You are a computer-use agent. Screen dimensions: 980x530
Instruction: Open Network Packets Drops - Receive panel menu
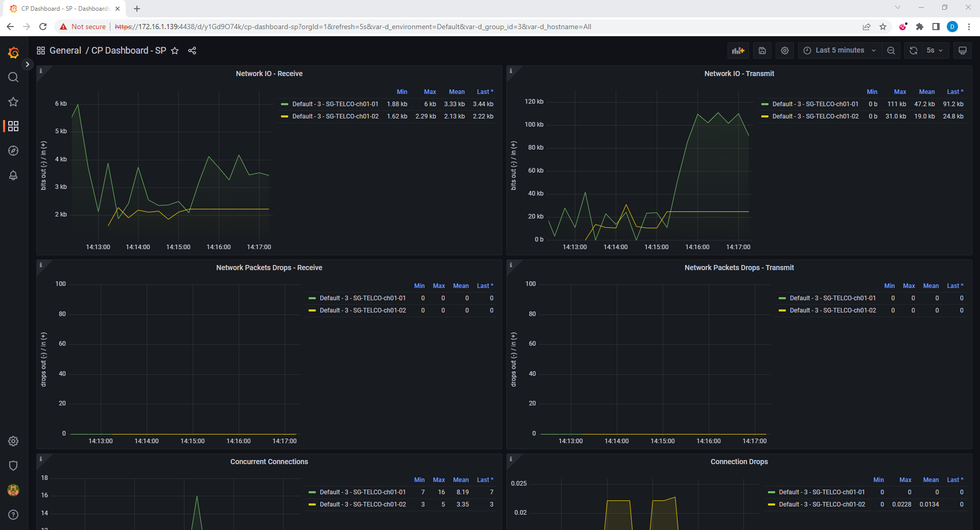[269, 268]
